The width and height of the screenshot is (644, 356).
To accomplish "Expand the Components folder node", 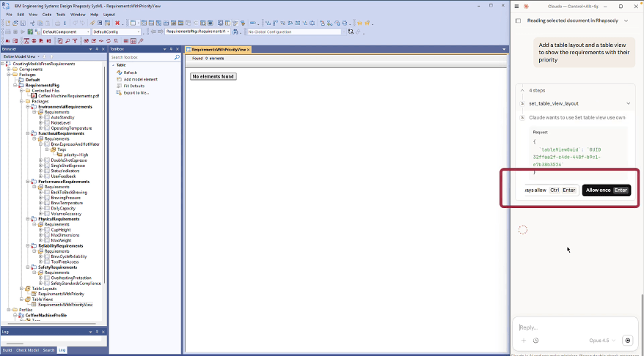I will 9,70.
